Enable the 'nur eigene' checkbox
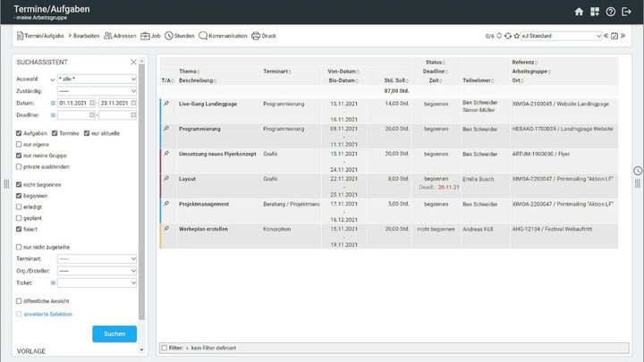 (20, 144)
